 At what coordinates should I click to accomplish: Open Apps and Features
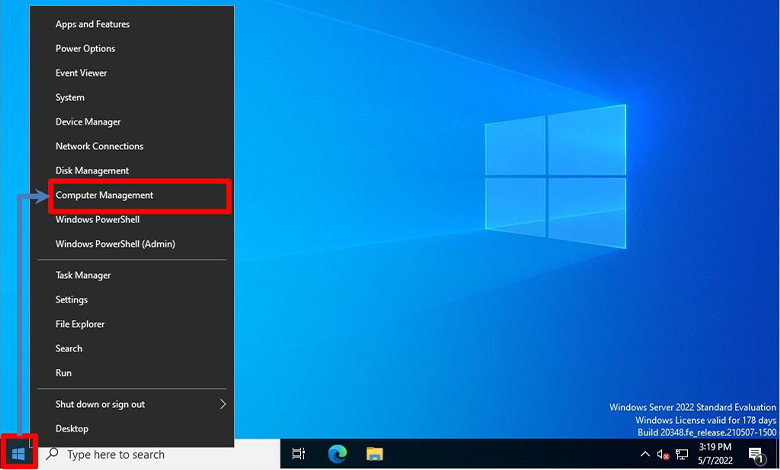(x=132, y=24)
